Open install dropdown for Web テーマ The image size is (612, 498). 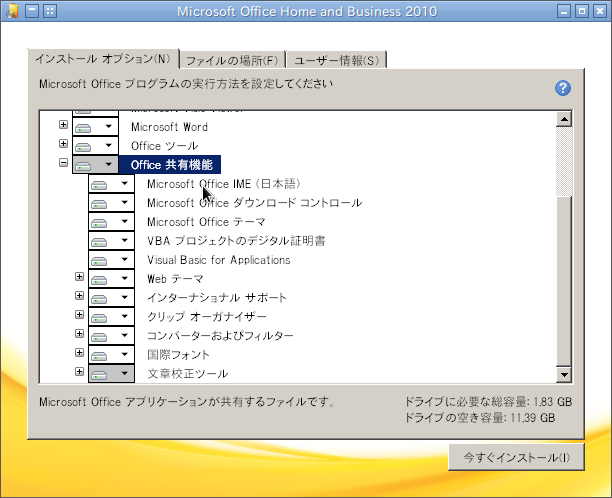pos(112,279)
